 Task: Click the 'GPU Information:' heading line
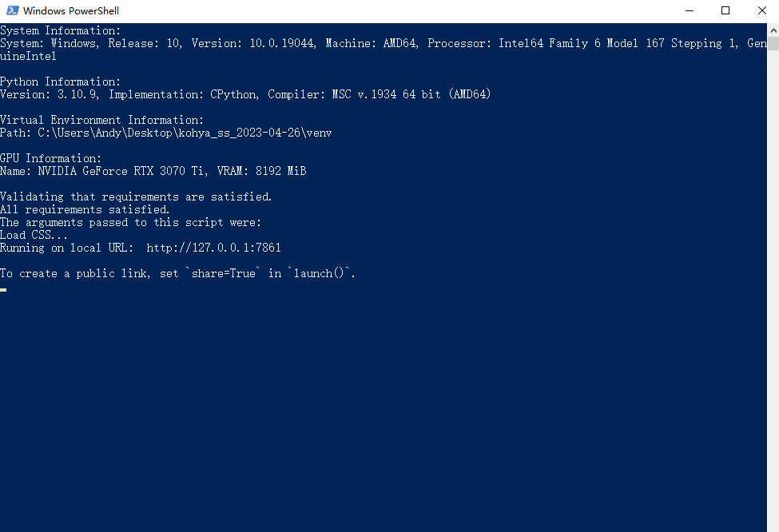51,158
